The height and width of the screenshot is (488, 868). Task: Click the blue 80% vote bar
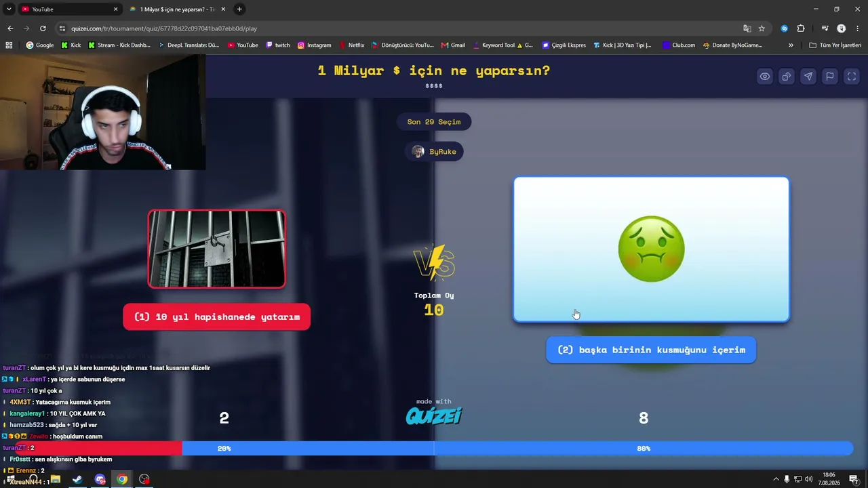click(517, 448)
